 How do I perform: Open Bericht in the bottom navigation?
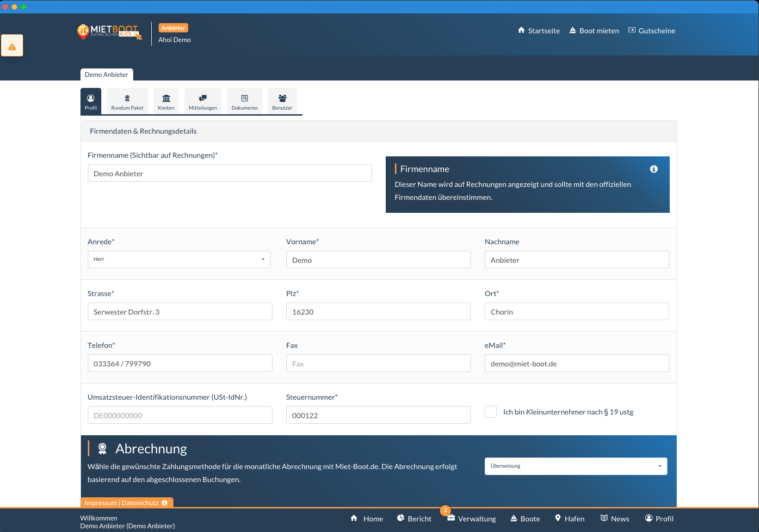[414, 519]
